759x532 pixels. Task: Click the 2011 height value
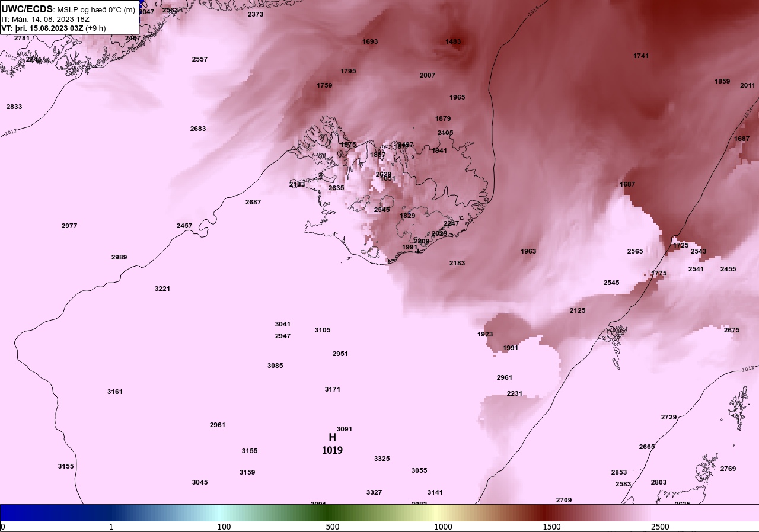pyautogui.click(x=748, y=85)
